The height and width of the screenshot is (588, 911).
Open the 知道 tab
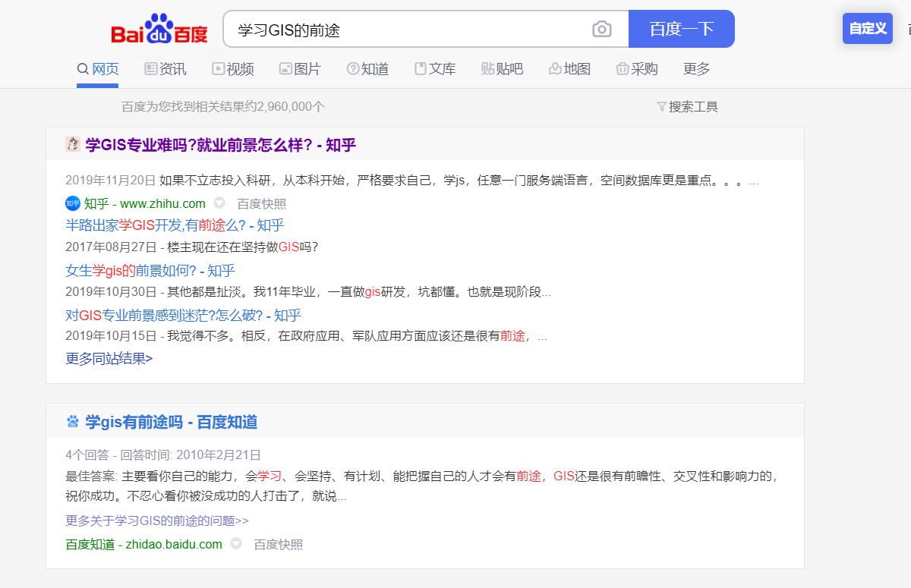pos(367,69)
